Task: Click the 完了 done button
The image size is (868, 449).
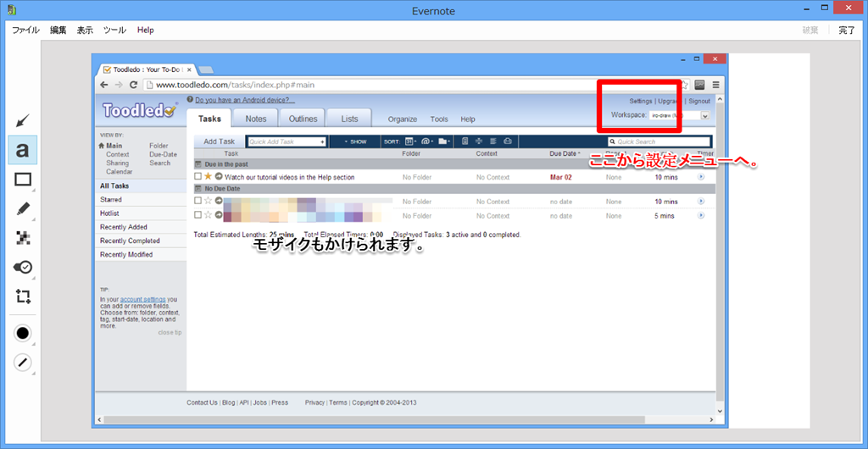Action: point(847,30)
